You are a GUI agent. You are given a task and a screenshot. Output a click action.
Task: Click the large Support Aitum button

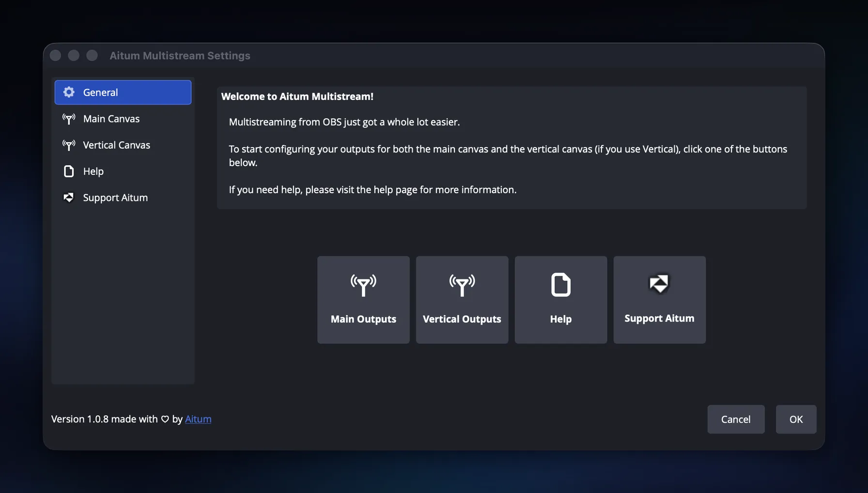(x=659, y=300)
